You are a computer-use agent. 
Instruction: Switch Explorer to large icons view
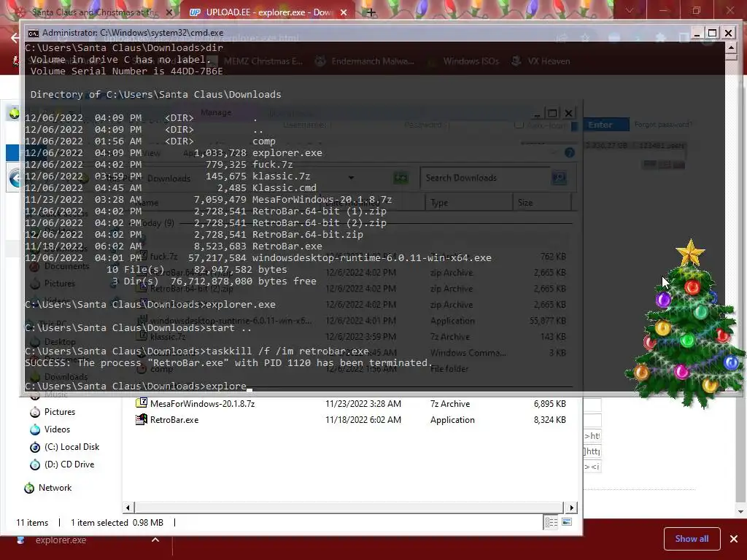[x=567, y=522]
